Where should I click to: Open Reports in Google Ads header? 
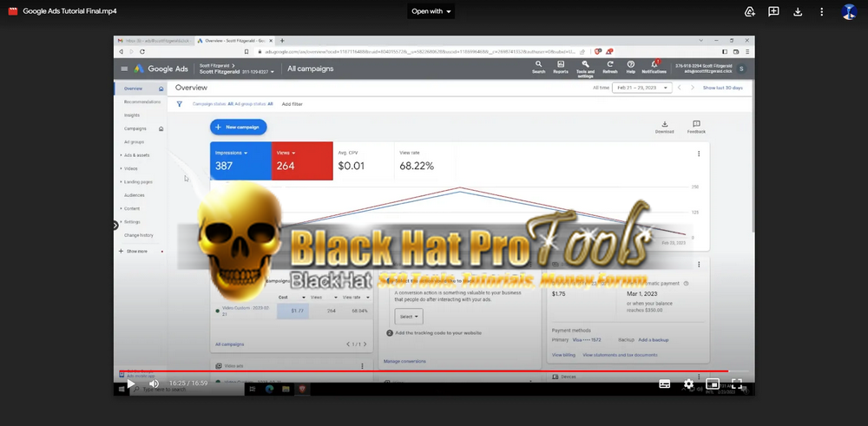tap(560, 68)
